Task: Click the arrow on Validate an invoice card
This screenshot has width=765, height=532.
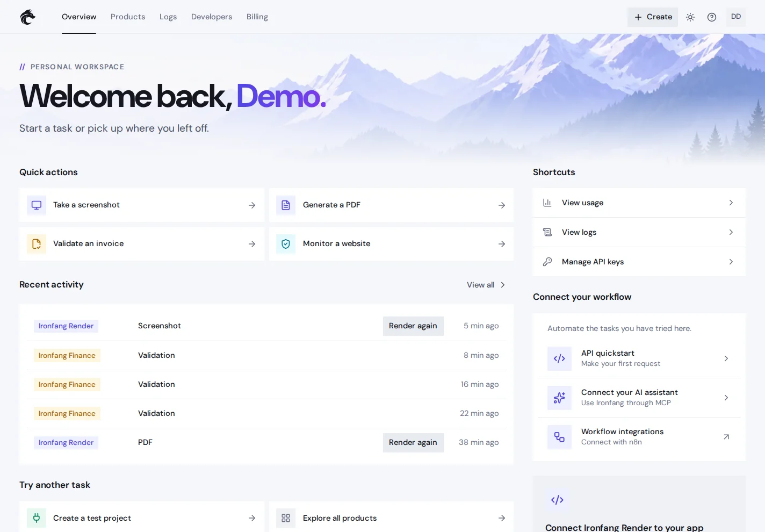Action: [x=252, y=244]
